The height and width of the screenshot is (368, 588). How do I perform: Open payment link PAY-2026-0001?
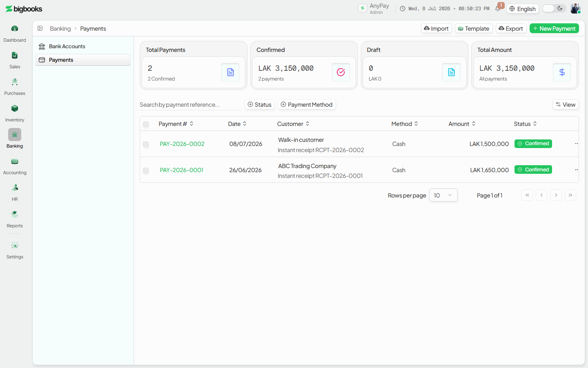(x=182, y=170)
